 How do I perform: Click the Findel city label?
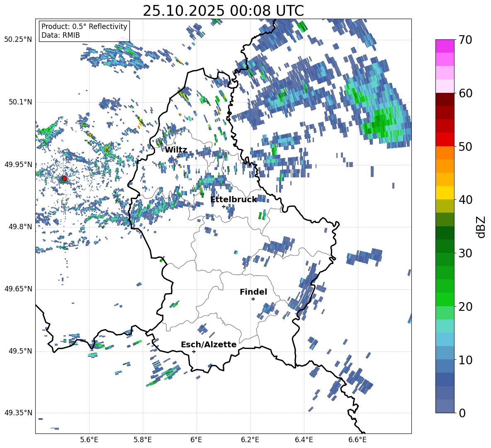pos(253,292)
